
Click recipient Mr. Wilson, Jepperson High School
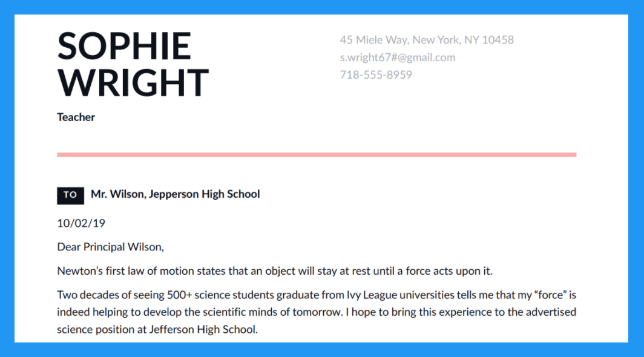click(x=176, y=194)
